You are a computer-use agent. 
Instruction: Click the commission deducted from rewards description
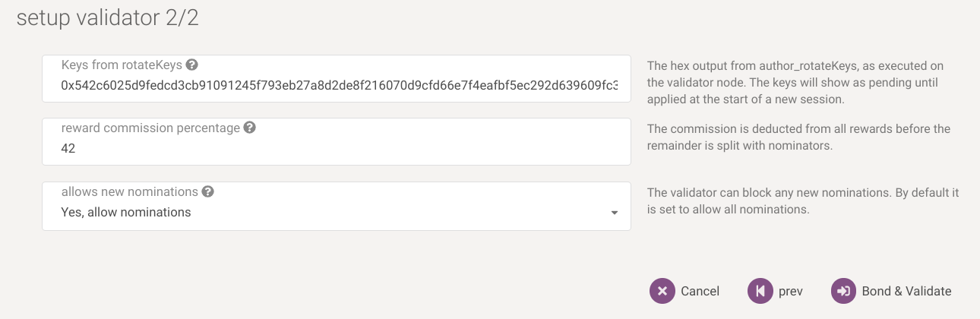(798, 137)
